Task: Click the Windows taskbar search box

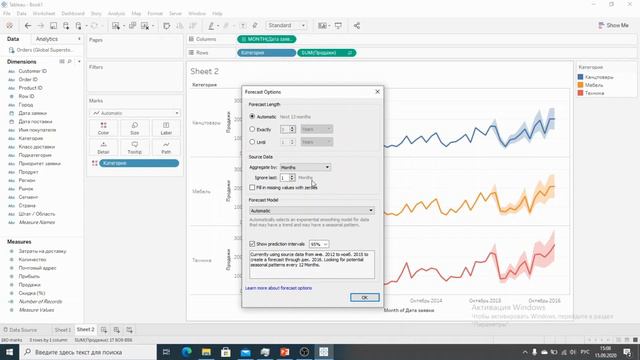Action: point(88,352)
